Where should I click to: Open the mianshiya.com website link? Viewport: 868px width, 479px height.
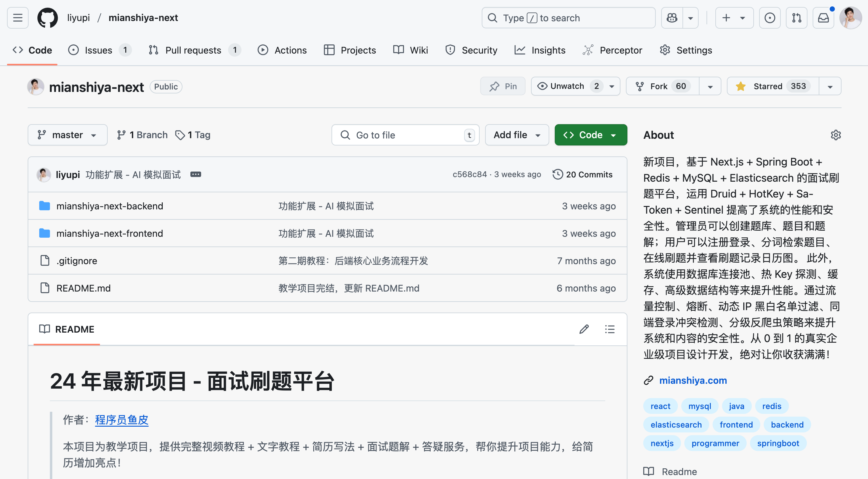point(693,380)
